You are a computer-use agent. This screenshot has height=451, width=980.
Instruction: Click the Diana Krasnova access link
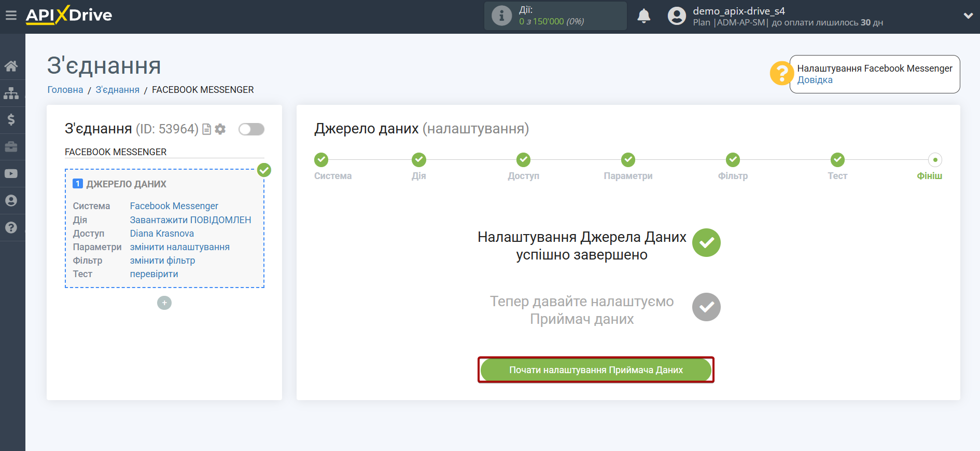click(162, 234)
